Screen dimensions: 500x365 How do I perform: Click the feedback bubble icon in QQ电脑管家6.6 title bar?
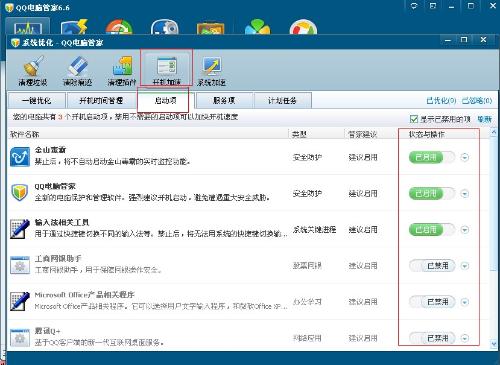[414, 6]
